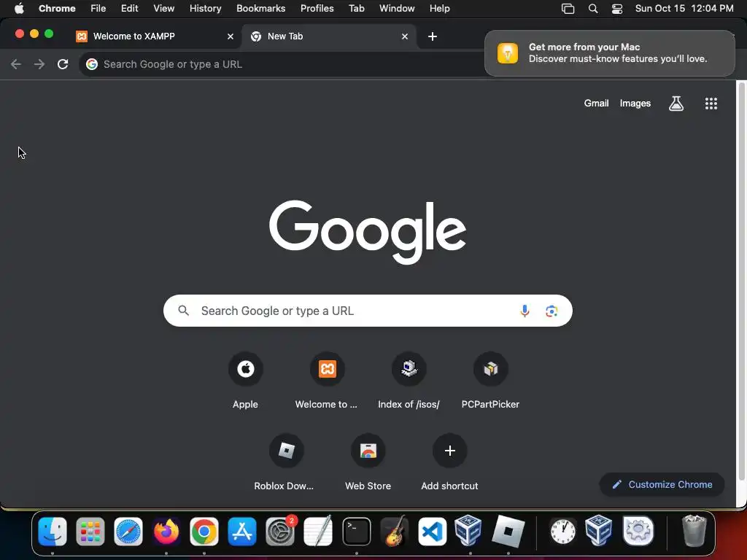Screen dimensions: 747x560
Task: Open the Gmail link
Action: click(x=597, y=104)
